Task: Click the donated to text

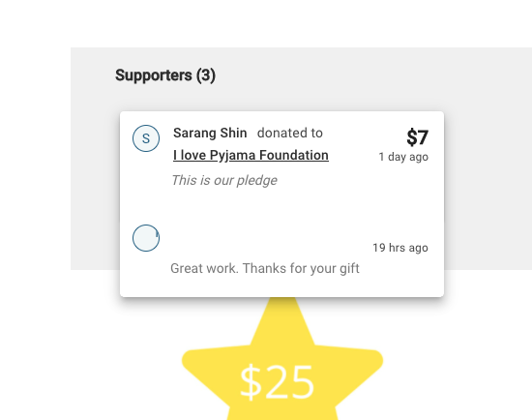Action: pos(290,133)
